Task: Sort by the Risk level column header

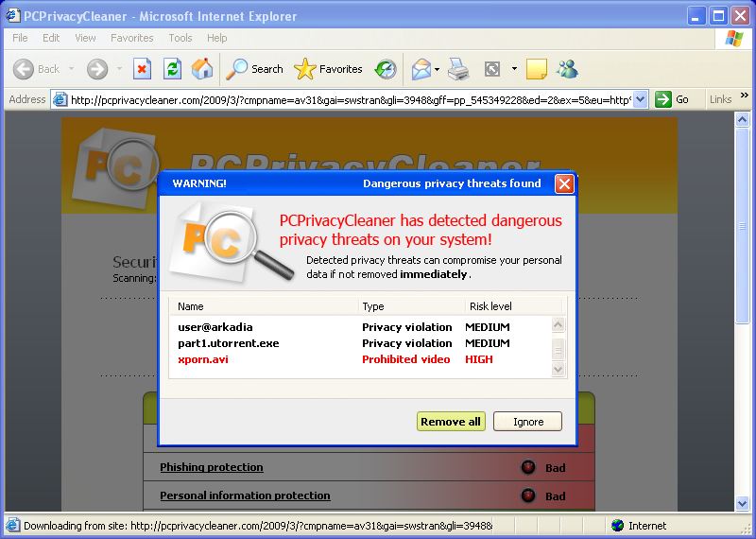Action: click(513, 306)
